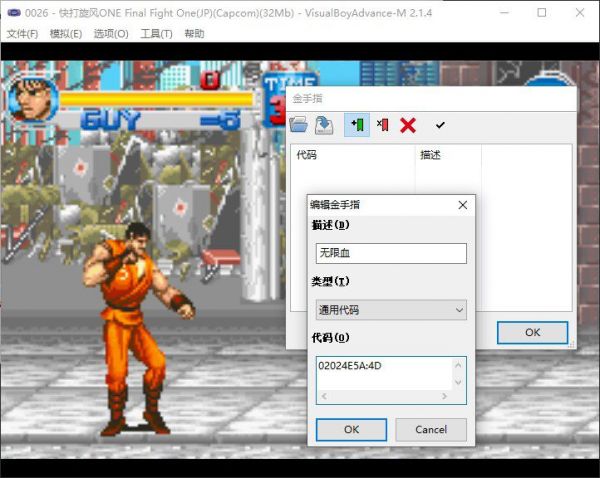
Task: Open the 帮助 menu
Action: coord(194,34)
